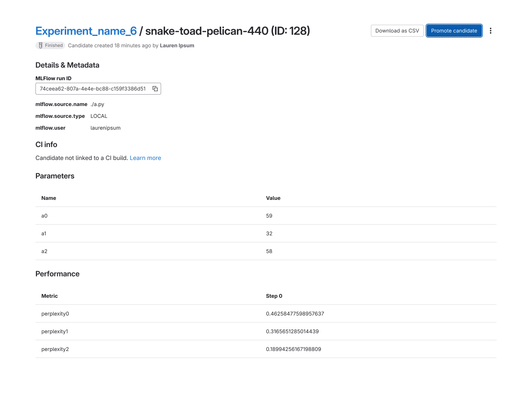Select the mlflow.source.name label

61,104
